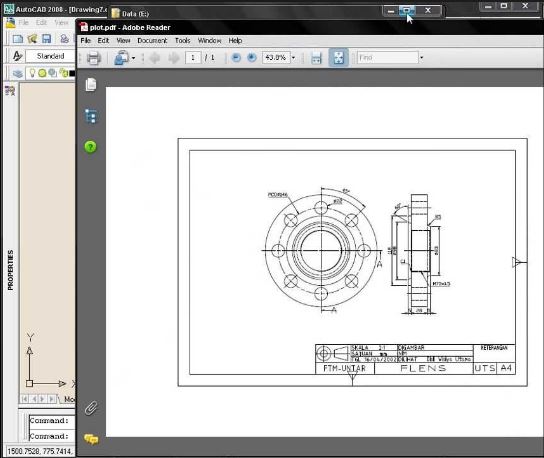The width and height of the screenshot is (544, 458).
Task: Click the black layer color swatch in AutoCAD
Action: pyautogui.click(x=72, y=74)
